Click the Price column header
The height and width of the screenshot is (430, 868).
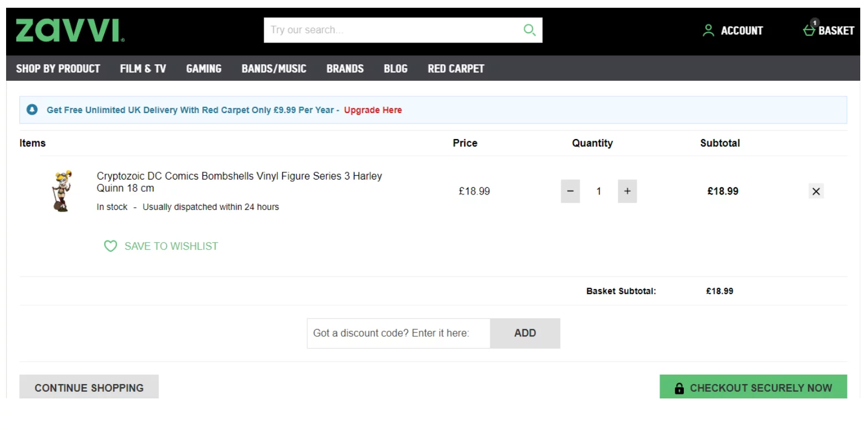[465, 143]
